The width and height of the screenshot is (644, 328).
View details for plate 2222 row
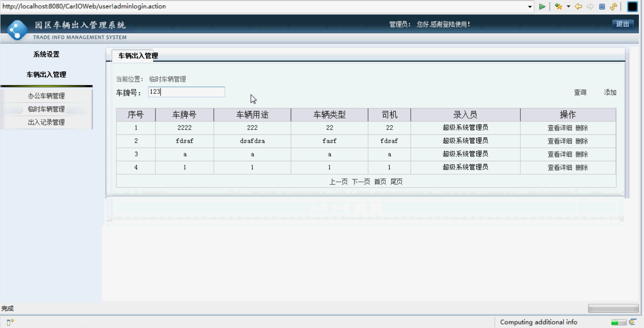click(560, 128)
